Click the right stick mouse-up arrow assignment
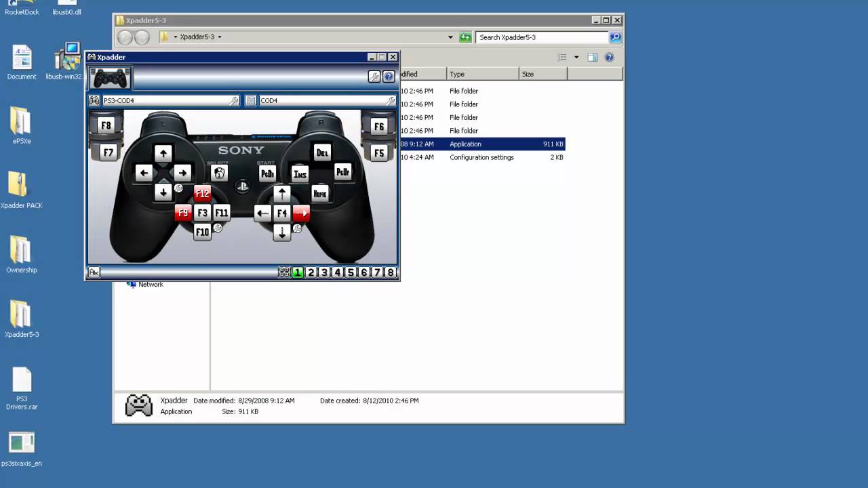The width and height of the screenshot is (868, 488). coord(282,194)
